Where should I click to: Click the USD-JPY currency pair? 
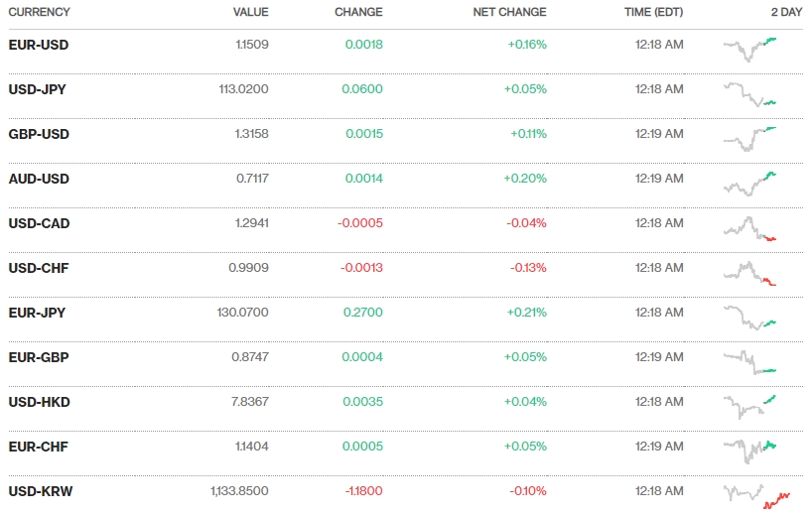tap(38, 89)
